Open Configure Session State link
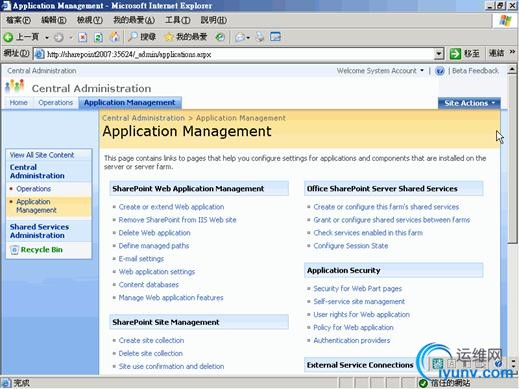Screen dimensions: 519x389 tap(351, 246)
